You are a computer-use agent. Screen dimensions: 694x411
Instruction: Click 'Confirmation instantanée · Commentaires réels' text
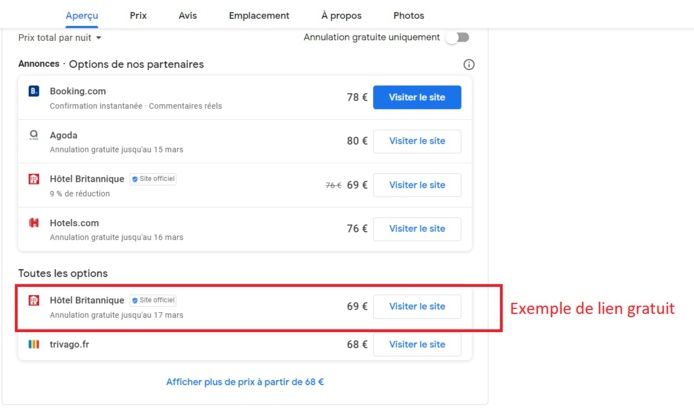[x=136, y=106]
